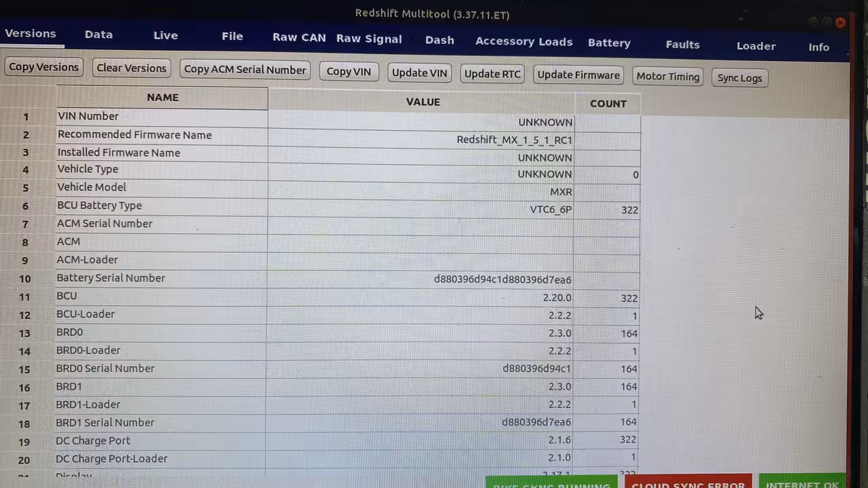Go to the File tab
868x488 pixels.
pyautogui.click(x=233, y=37)
